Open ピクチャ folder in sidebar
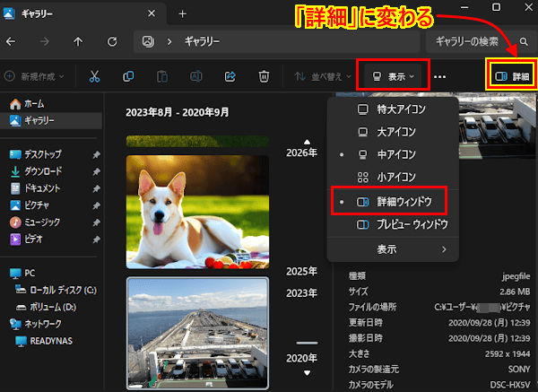 pos(30,205)
